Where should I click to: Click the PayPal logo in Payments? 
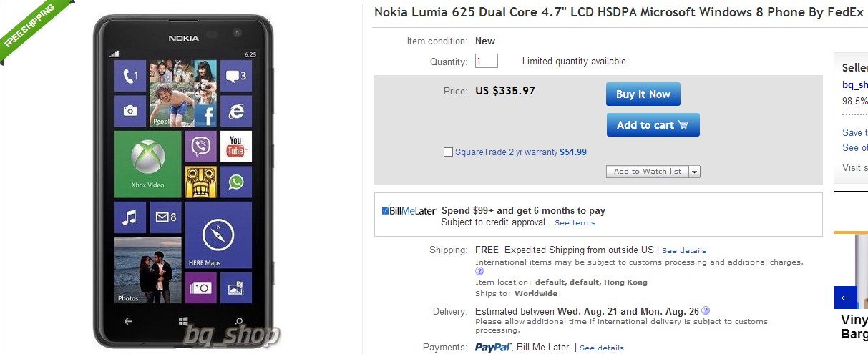point(492,348)
